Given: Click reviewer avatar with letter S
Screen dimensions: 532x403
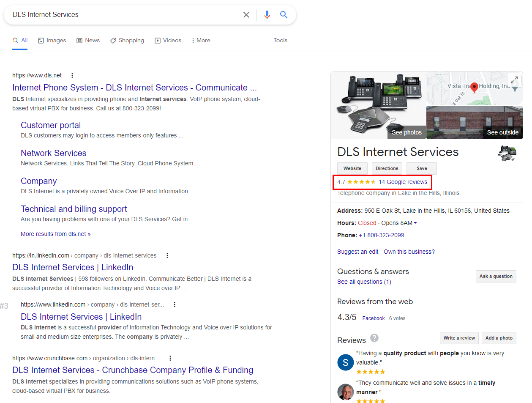Looking at the screenshot, I should 346,362.
